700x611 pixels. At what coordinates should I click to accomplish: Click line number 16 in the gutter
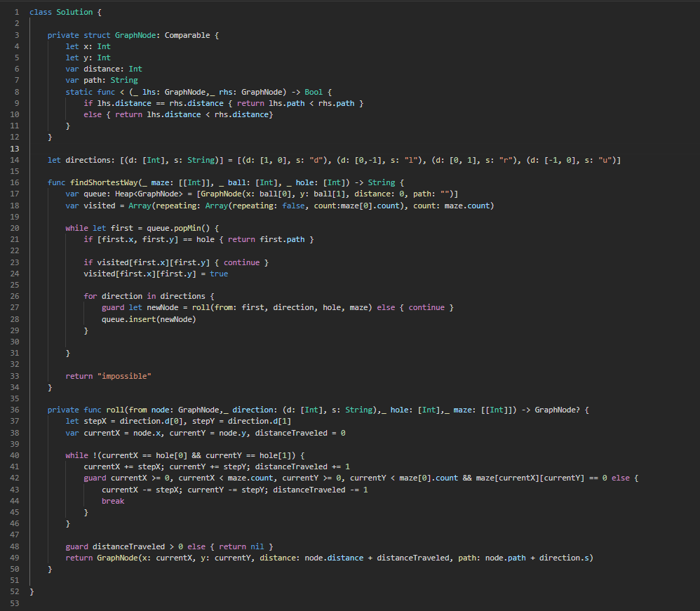(x=15, y=182)
